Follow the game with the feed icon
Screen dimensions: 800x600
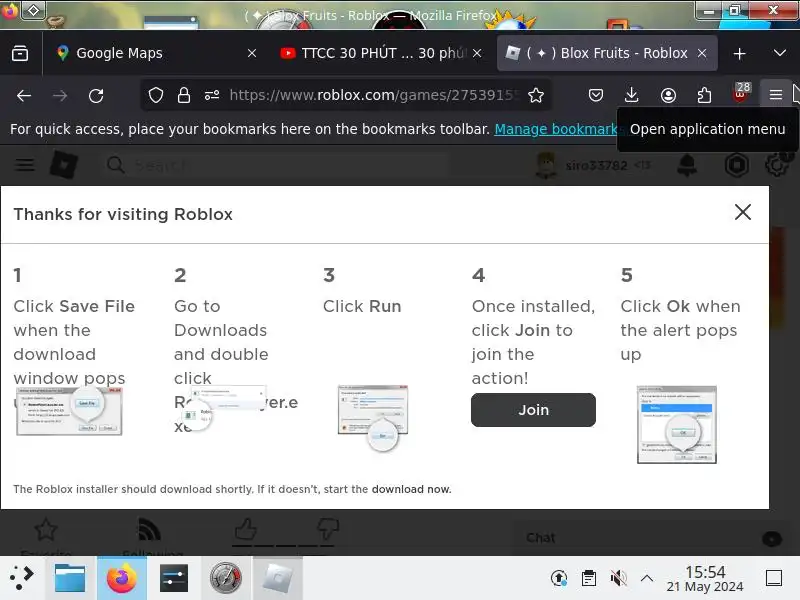click(149, 530)
